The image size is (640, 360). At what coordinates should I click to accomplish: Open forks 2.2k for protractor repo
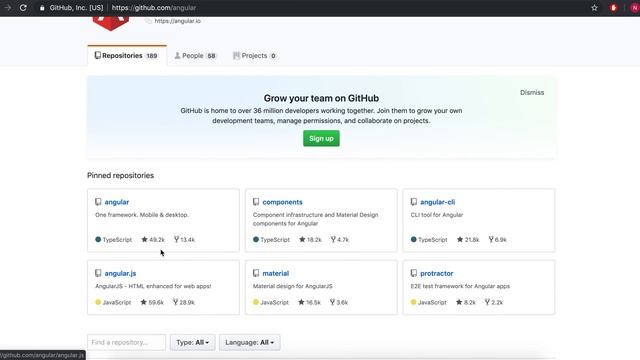(494, 302)
